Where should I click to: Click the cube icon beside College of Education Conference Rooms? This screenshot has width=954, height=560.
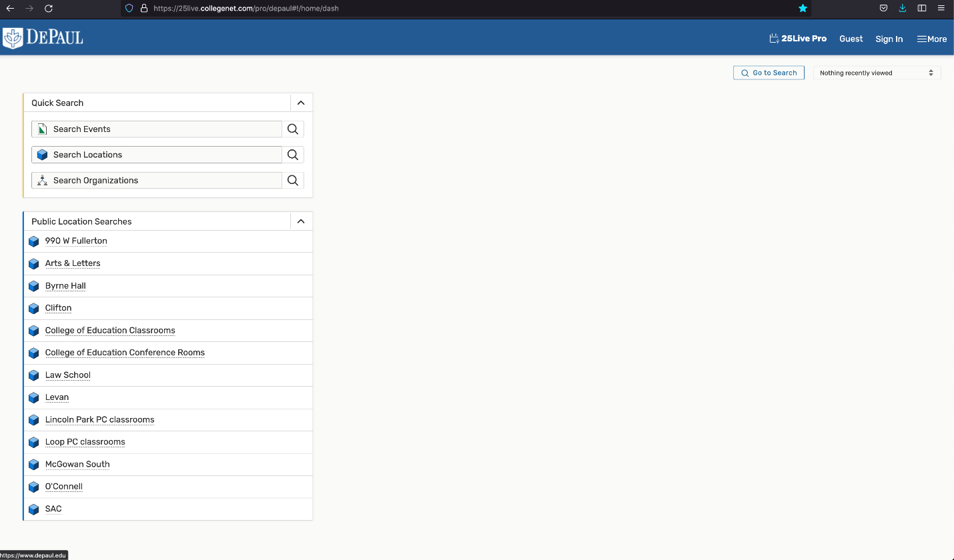[34, 353]
